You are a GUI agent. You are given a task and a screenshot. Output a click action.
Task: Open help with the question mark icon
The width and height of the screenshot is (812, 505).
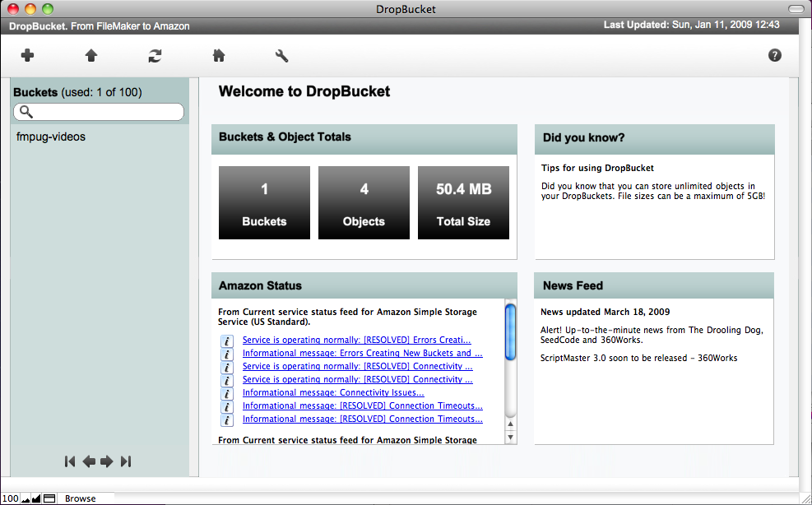[775, 55]
